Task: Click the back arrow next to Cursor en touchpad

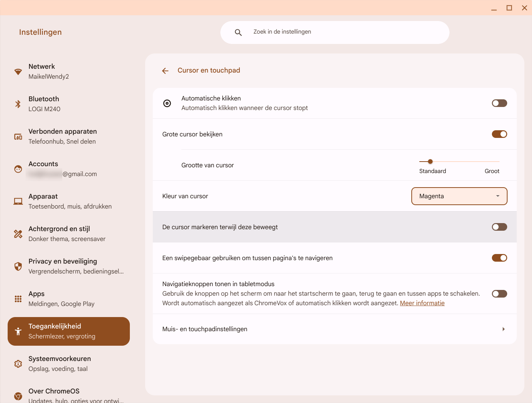Action: 165,71
